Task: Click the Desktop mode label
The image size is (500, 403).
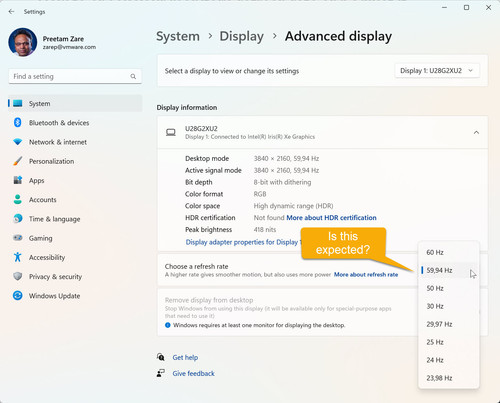Action: tap(207, 159)
